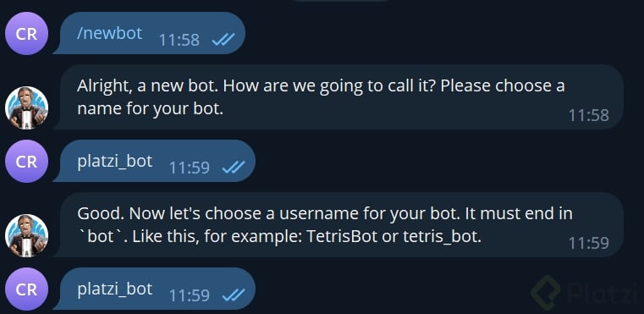Click 11:59 timestamp on the platzi_bot username reply

(x=190, y=295)
